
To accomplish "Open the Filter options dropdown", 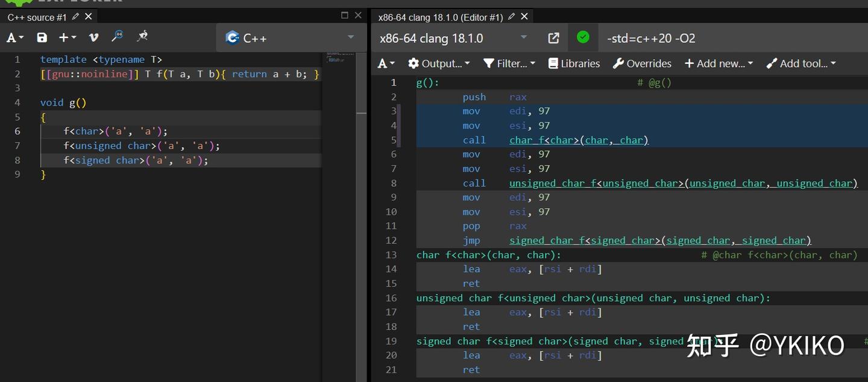I will pyautogui.click(x=509, y=63).
